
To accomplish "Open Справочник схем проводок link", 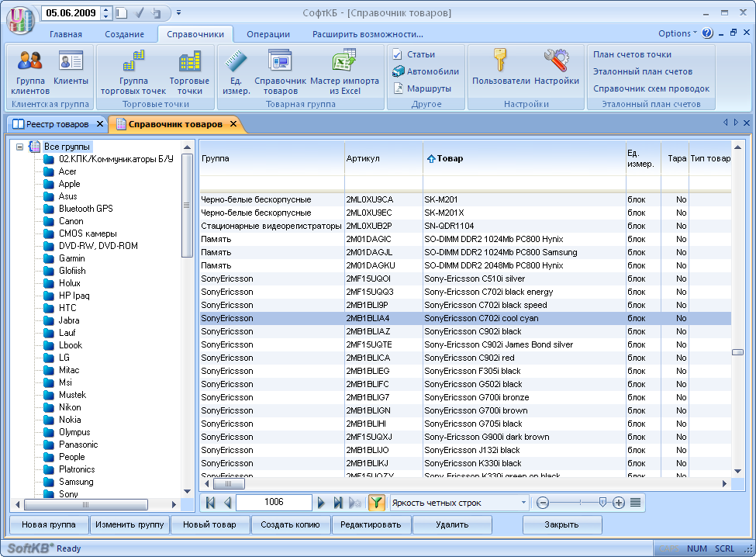I will tap(651, 88).
